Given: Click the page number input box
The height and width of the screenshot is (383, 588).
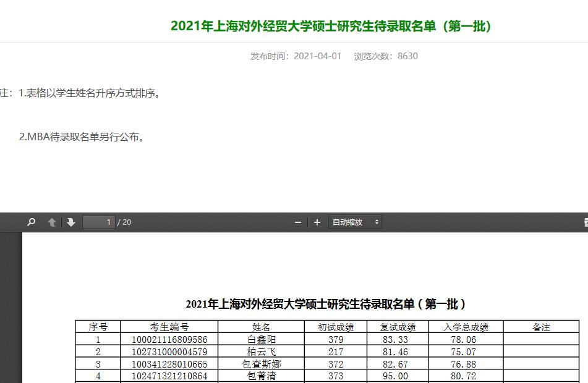Looking at the screenshot, I should coord(98,222).
